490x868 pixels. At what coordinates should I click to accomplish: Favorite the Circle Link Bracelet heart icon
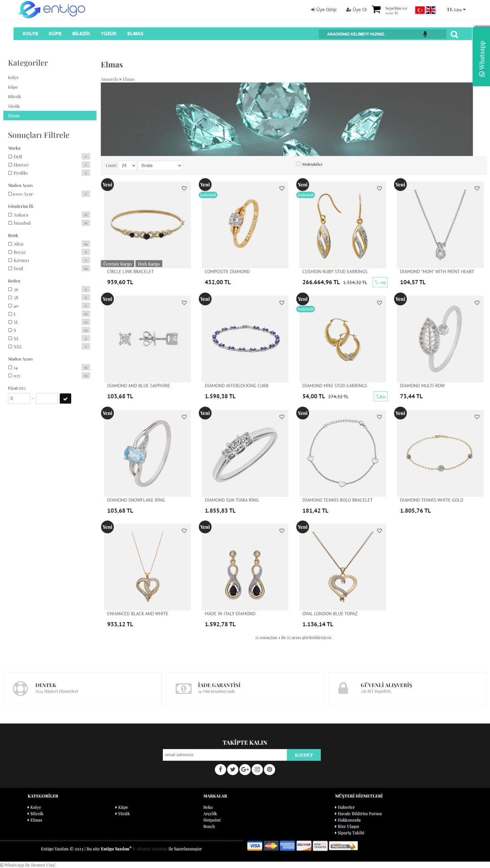click(184, 189)
